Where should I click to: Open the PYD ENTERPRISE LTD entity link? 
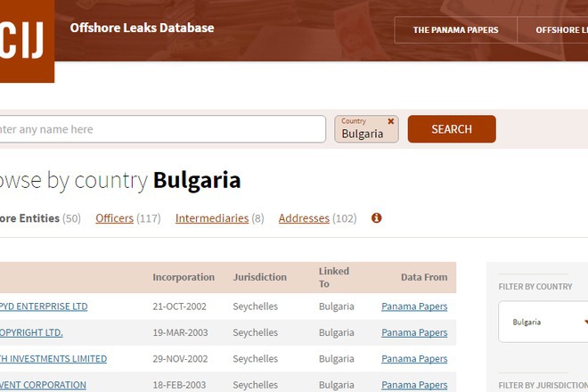click(44, 306)
